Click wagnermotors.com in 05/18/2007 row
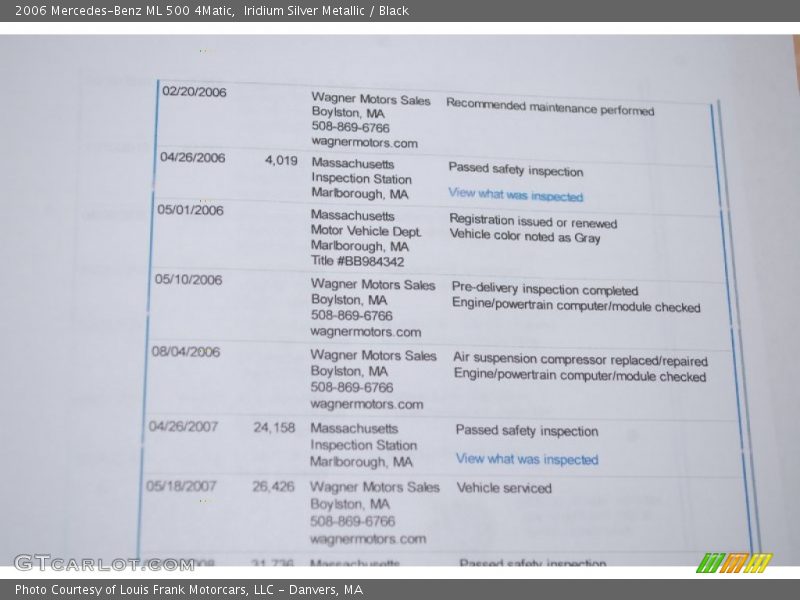 pos(367,539)
